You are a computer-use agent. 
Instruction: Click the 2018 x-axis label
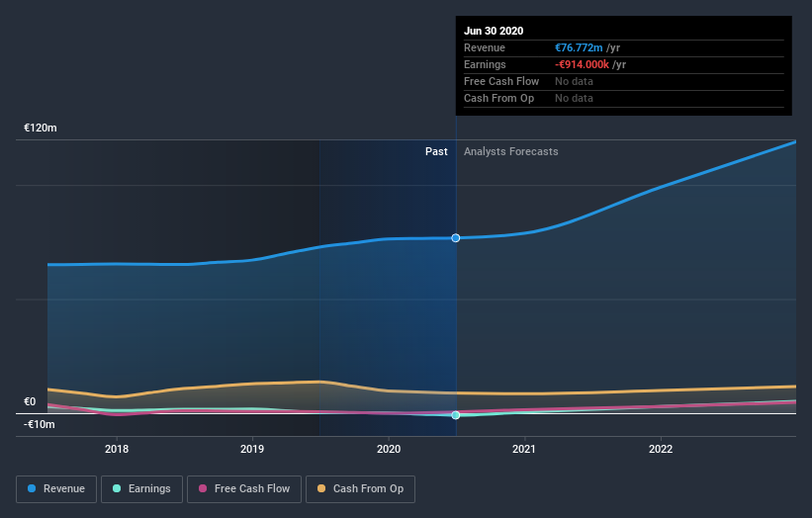(117, 449)
